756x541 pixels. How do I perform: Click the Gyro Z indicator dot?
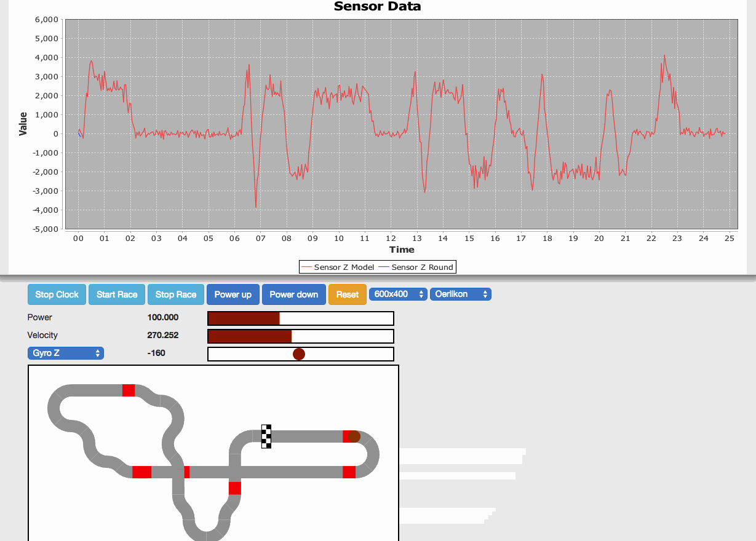(x=299, y=354)
